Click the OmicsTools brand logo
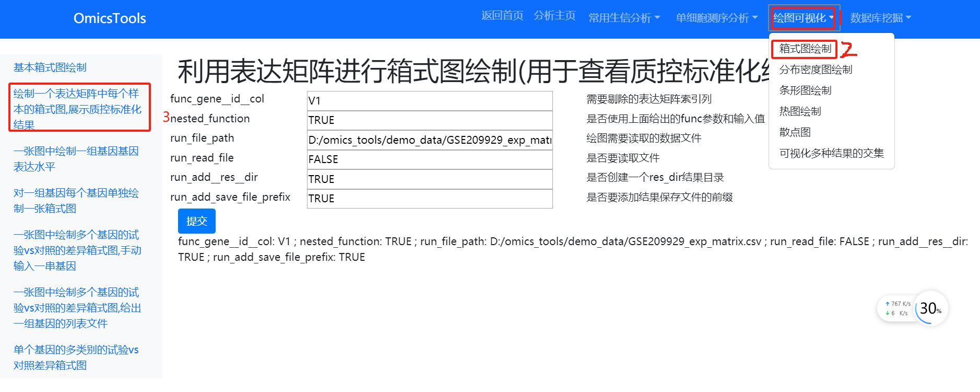Viewport: 980px width, 392px height. tap(110, 18)
